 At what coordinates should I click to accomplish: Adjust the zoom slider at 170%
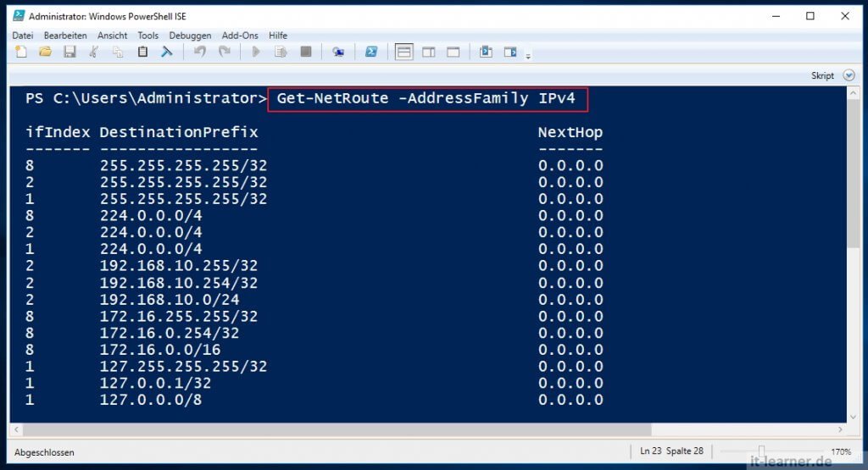coord(762,451)
